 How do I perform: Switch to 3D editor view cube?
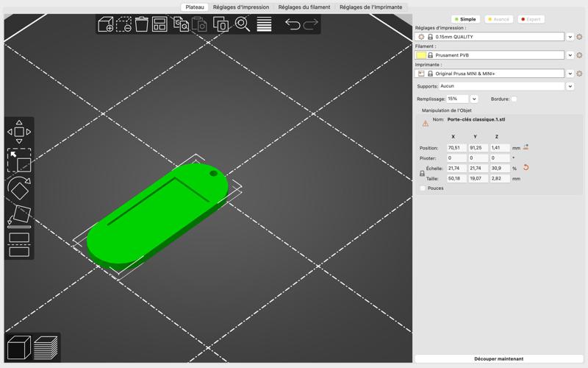tap(19, 347)
